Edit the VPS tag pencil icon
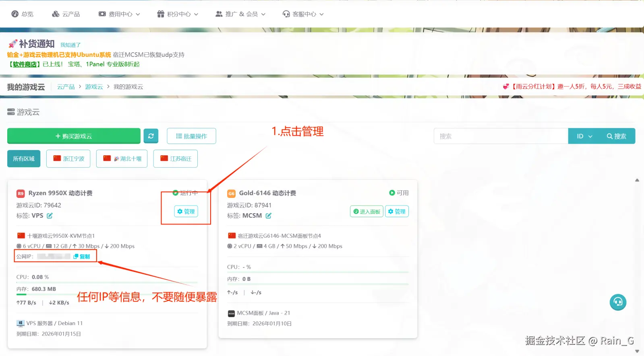644x356 pixels. coord(50,216)
